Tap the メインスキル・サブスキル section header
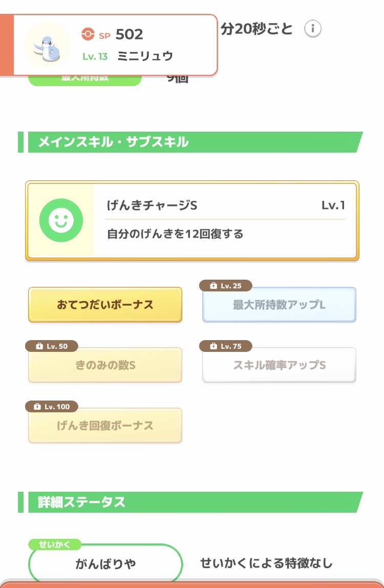This screenshot has width=384, height=588. coord(190,142)
